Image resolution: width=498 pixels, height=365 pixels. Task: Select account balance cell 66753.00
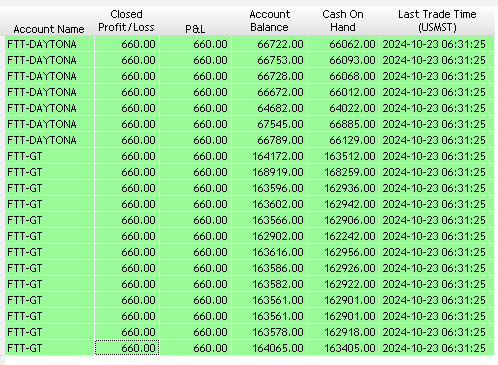(x=269, y=60)
